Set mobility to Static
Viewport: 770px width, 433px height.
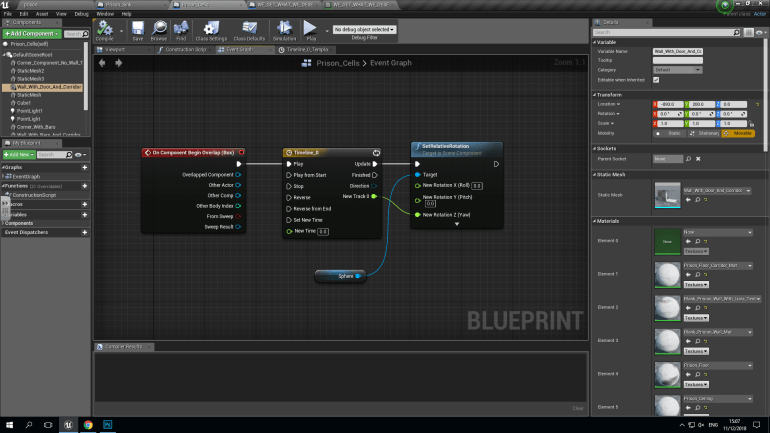670,134
